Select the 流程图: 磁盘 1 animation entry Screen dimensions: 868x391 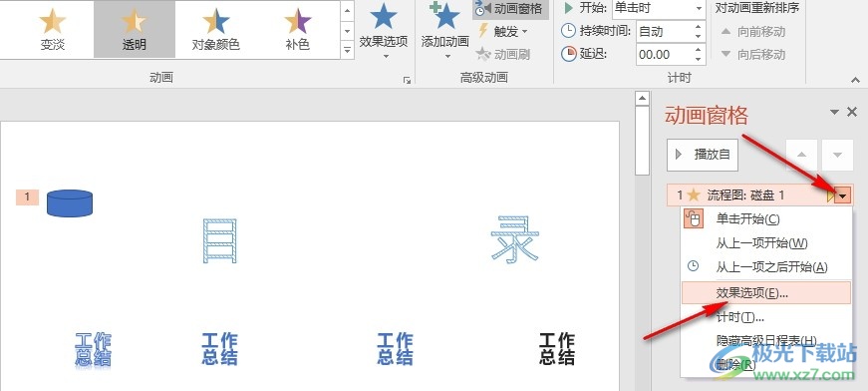(759, 195)
